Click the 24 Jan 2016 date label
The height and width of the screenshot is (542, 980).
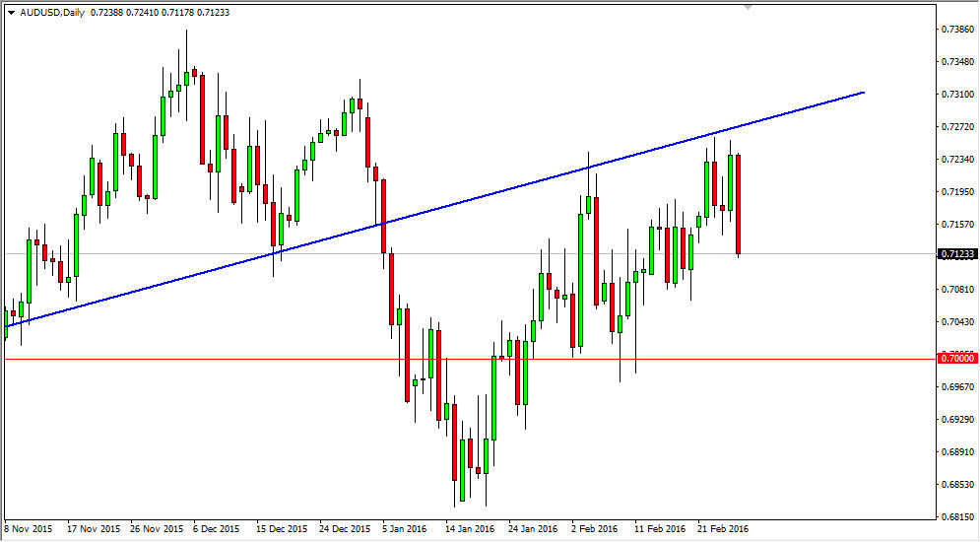pos(533,529)
